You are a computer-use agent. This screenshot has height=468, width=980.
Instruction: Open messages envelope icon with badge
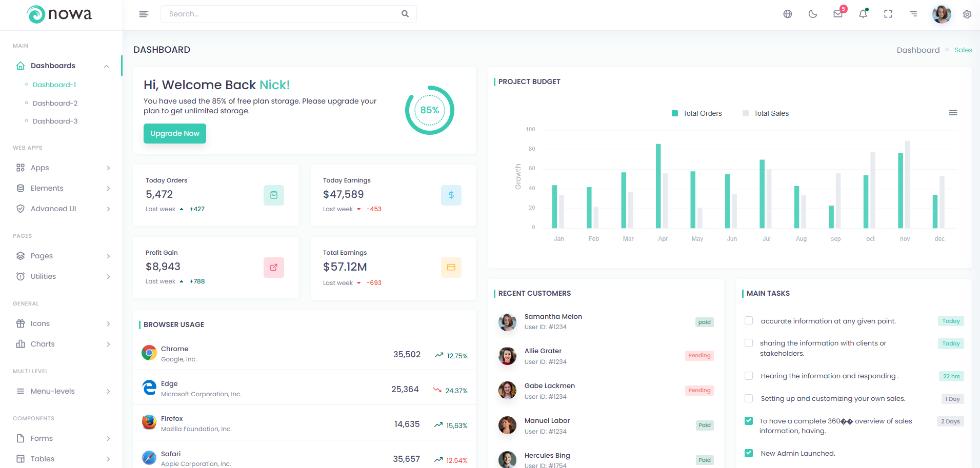(x=838, y=13)
